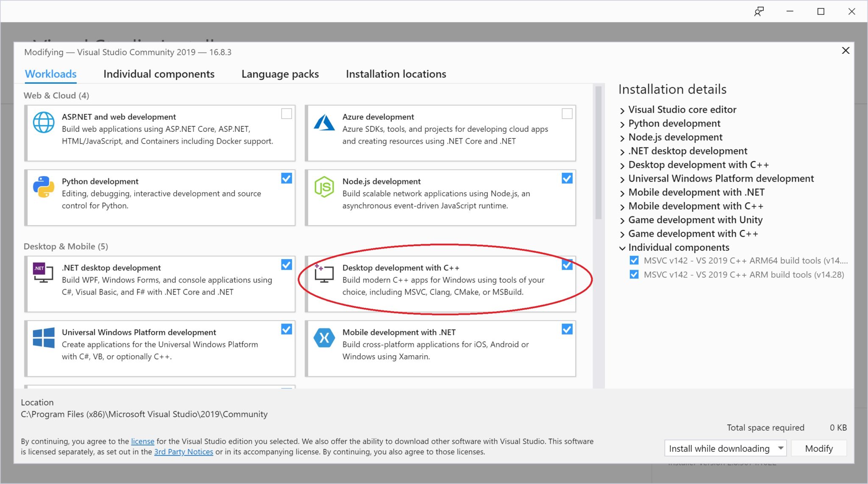Click the Python development title text
This screenshot has width=868, height=484.
tap(100, 182)
